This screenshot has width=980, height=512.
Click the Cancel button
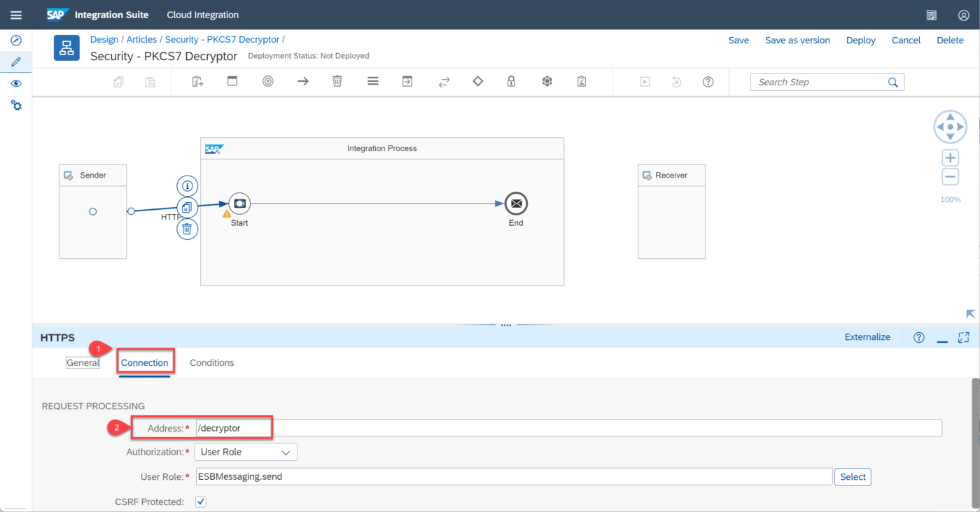point(906,40)
